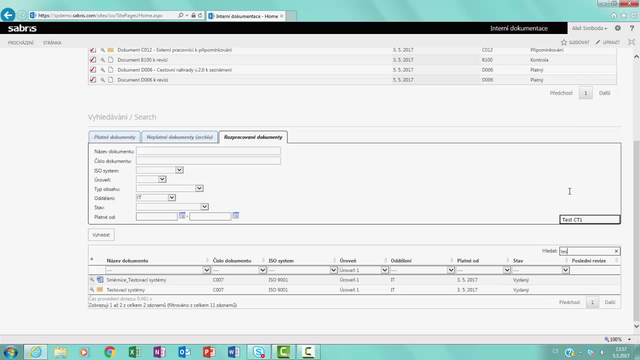The image size is (640, 360).
Task: Toggle checkbox for Dokument C012 row
Action: 93,50
